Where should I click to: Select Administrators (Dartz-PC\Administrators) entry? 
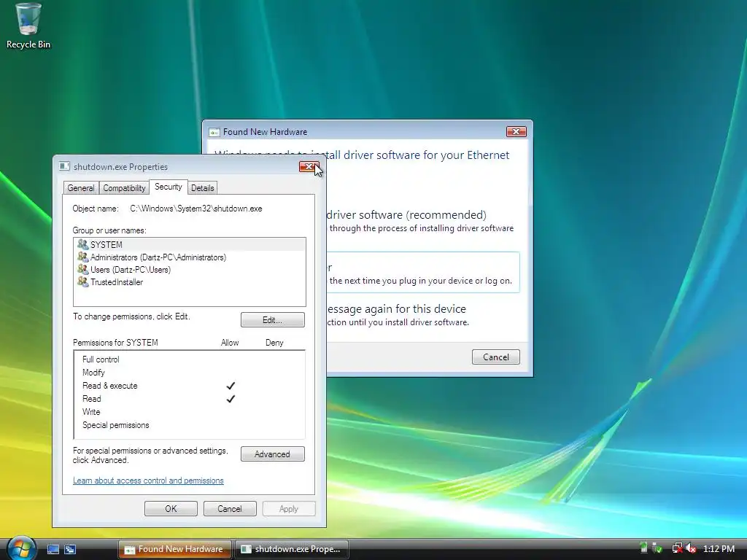[x=190, y=257]
